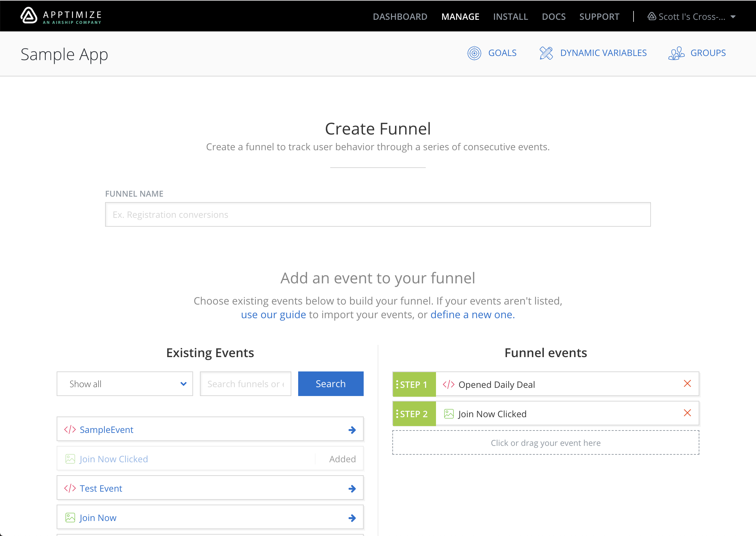Click the blue Search button
This screenshot has height=536, width=756.
tap(331, 384)
